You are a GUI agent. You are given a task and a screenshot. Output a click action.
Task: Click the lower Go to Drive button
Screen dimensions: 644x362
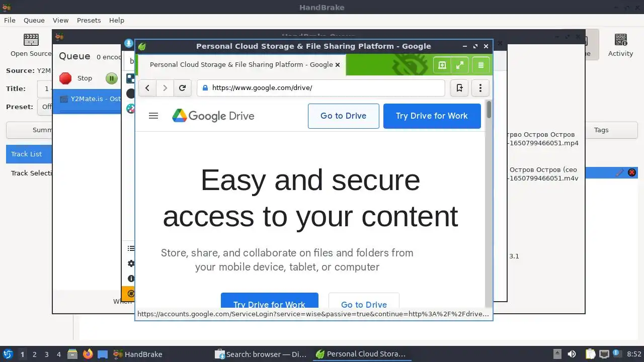[x=364, y=300]
